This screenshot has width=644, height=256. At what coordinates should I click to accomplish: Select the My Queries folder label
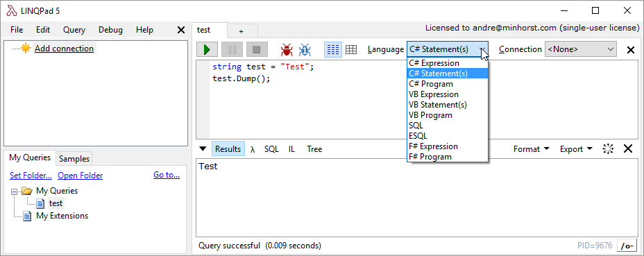(x=57, y=191)
